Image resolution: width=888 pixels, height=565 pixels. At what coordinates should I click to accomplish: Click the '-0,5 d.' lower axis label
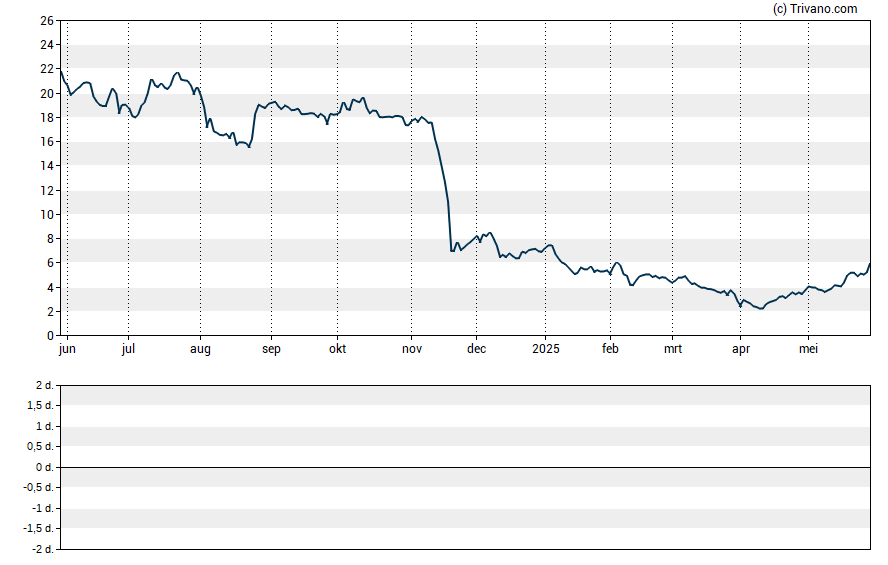pos(39,487)
